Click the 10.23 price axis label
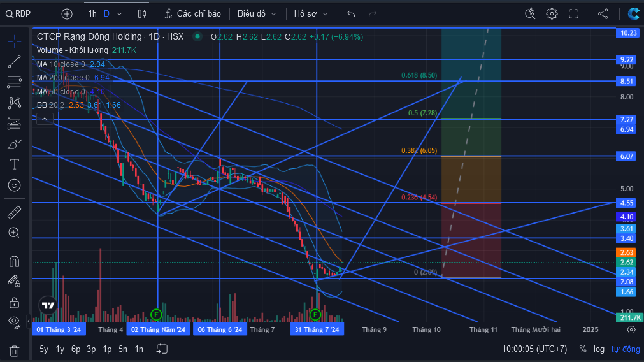 point(628,33)
